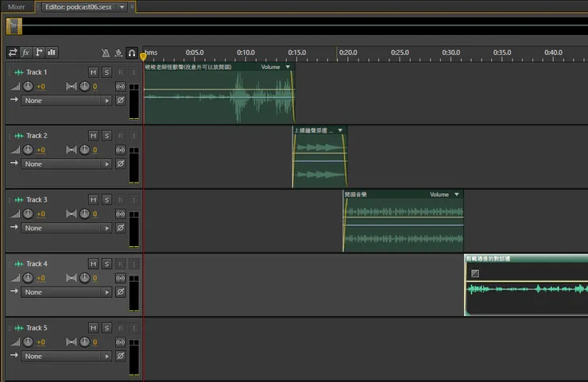Open Track 2 input None dropdown

tap(67, 164)
